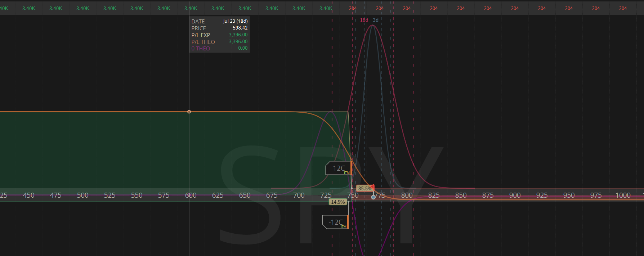Click the 850 price axis label
Screen dimensions: 644x256
[461, 195]
